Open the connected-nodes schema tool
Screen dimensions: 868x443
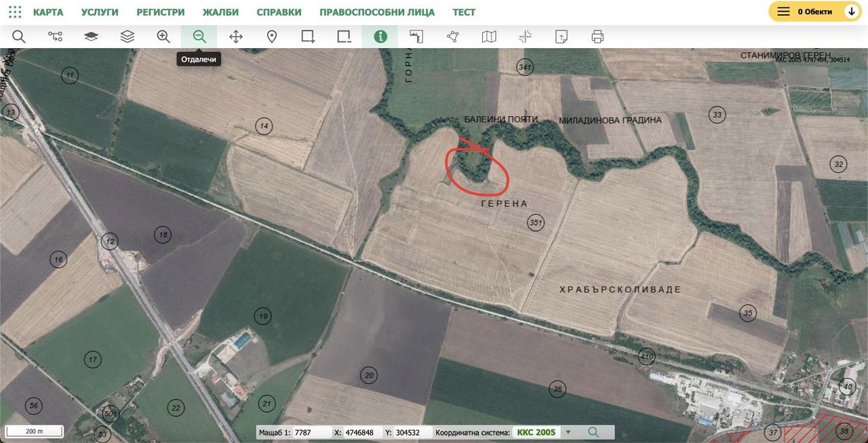(x=55, y=37)
